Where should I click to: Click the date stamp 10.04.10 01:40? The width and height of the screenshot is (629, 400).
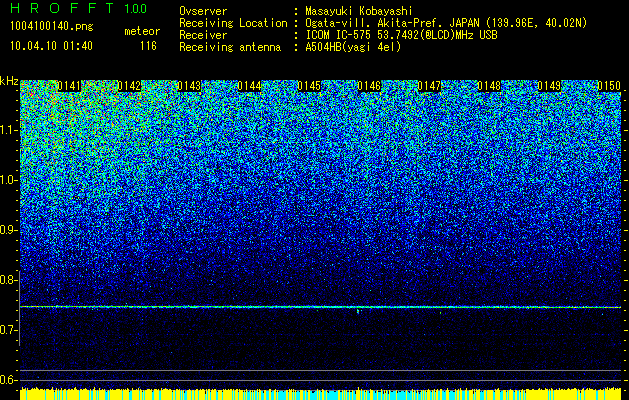pos(51,46)
